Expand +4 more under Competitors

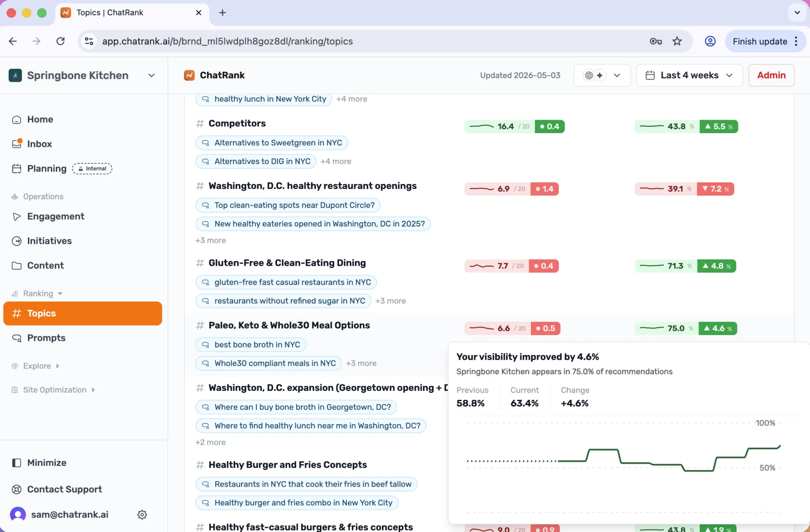[336, 161]
